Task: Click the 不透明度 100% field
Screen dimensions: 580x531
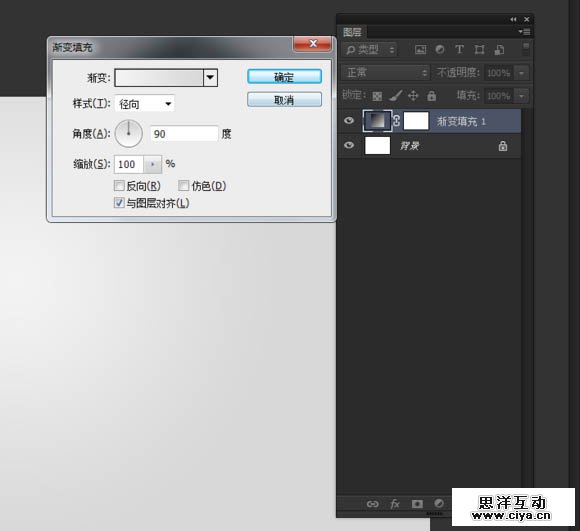Action: (x=499, y=73)
